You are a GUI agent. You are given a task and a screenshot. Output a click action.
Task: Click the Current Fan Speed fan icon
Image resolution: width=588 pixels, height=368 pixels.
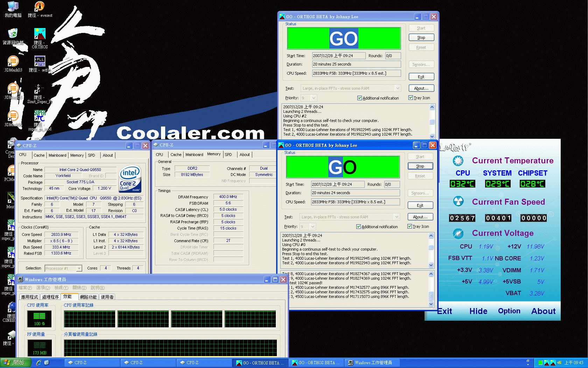pos(458,202)
